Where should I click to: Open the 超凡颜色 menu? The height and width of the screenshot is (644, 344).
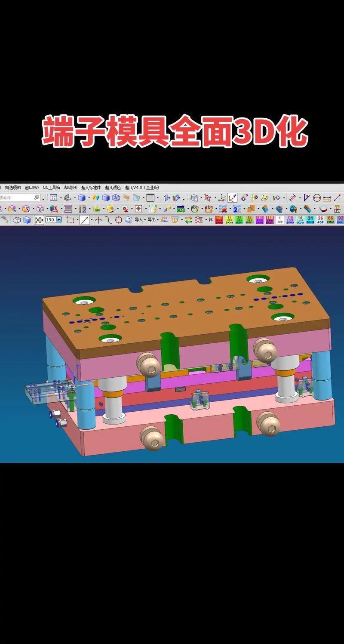[x=113, y=188]
